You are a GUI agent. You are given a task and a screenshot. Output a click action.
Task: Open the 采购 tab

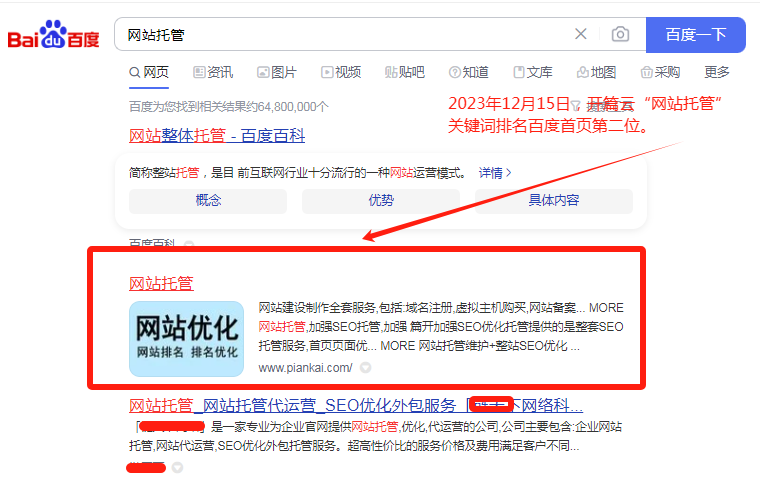(x=661, y=72)
